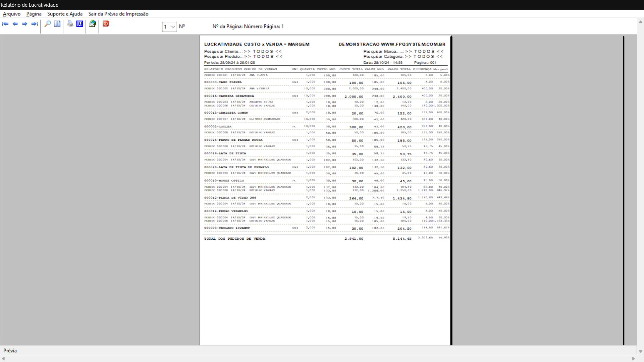The height and width of the screenshot is (362, 644).
Task: Click Sair da Prévia de Impressão
Action: pyautogui.click(x=118, y=14)
